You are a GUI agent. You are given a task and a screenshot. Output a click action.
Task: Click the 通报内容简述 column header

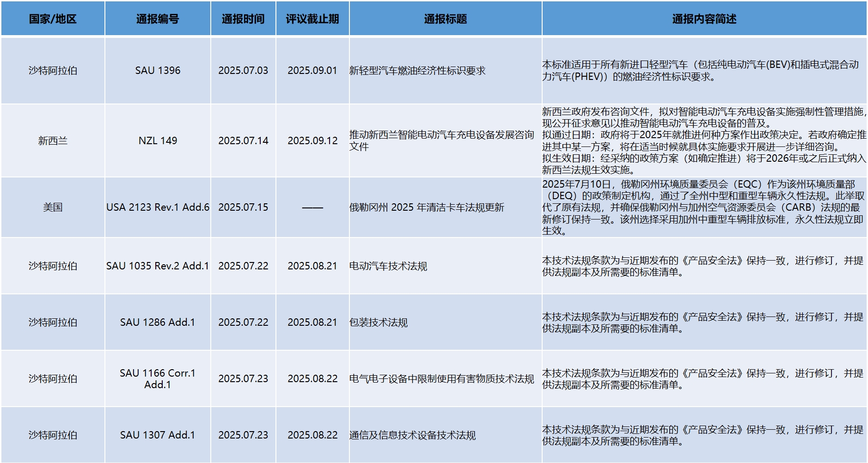[x=704, y=19]
